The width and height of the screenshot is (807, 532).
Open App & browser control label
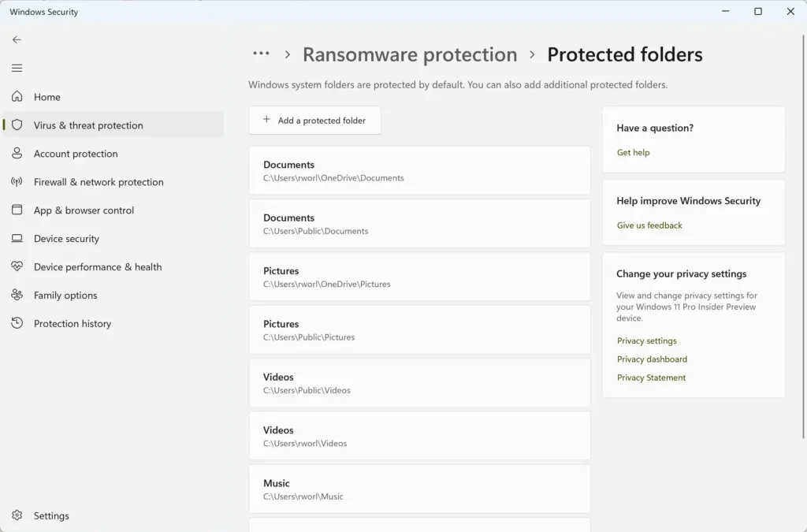[84, 210]
